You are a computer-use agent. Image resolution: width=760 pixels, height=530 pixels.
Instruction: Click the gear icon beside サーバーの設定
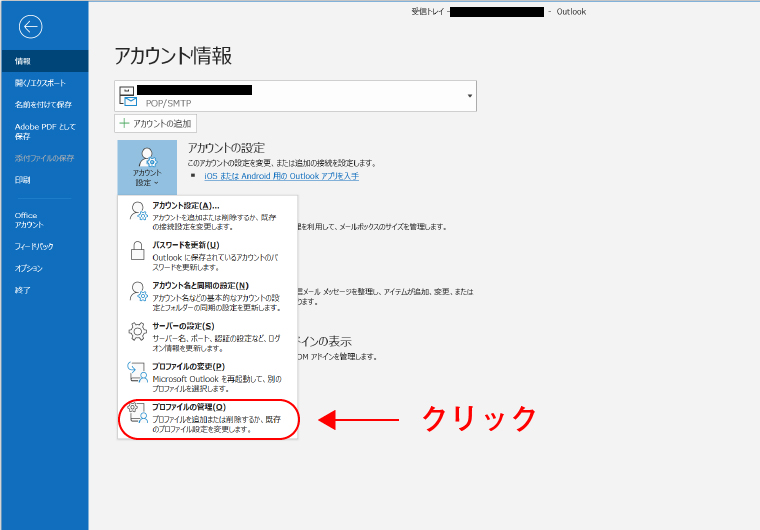(138, 332)
